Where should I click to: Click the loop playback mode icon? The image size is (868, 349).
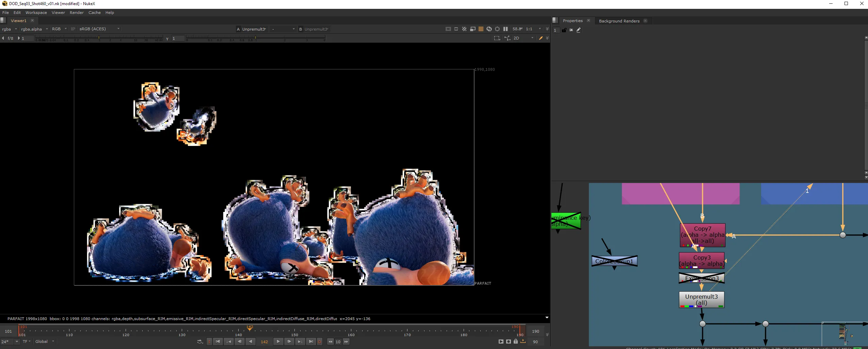click(x=200, y=342)
